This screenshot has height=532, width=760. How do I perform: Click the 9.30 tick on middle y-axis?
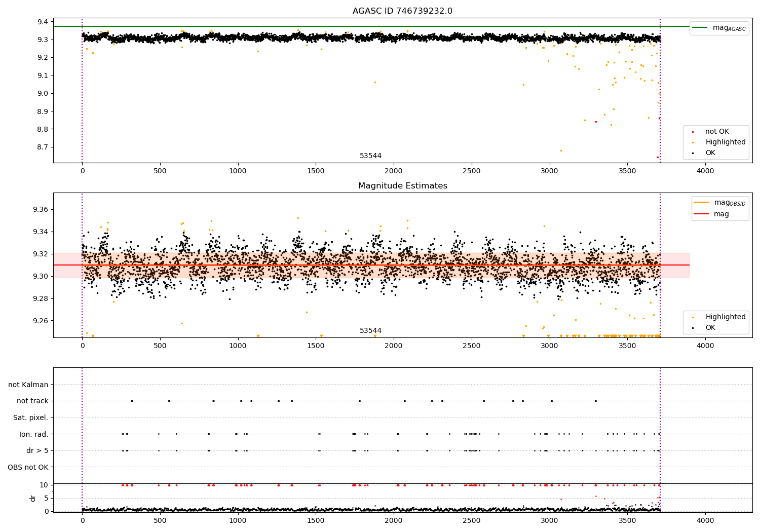41,277
